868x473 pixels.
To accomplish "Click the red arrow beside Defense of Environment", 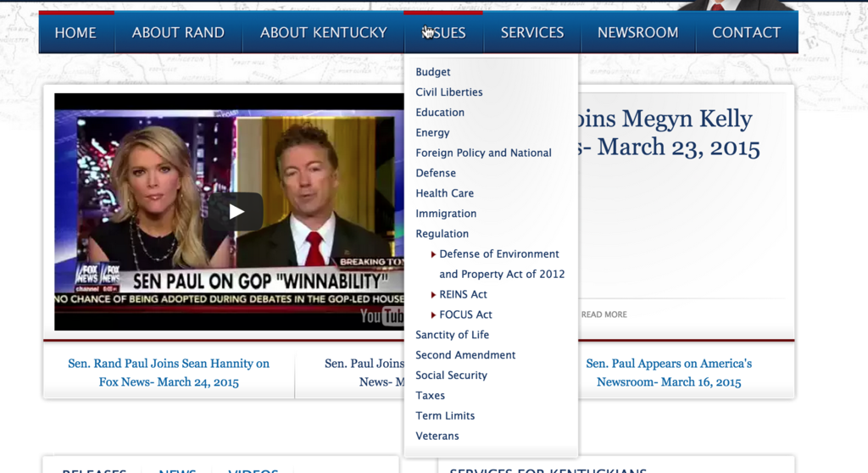I will point(433,254).
